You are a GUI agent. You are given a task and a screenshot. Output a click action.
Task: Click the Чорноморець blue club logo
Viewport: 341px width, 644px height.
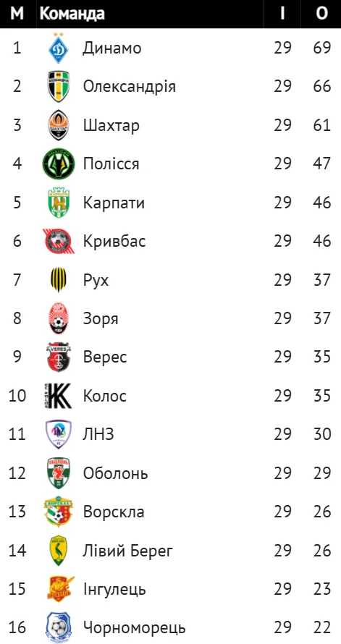[59, 627]
